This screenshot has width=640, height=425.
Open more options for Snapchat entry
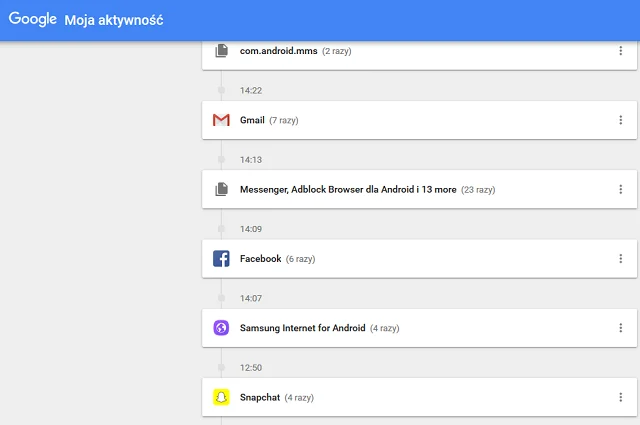tap(620, 397)
